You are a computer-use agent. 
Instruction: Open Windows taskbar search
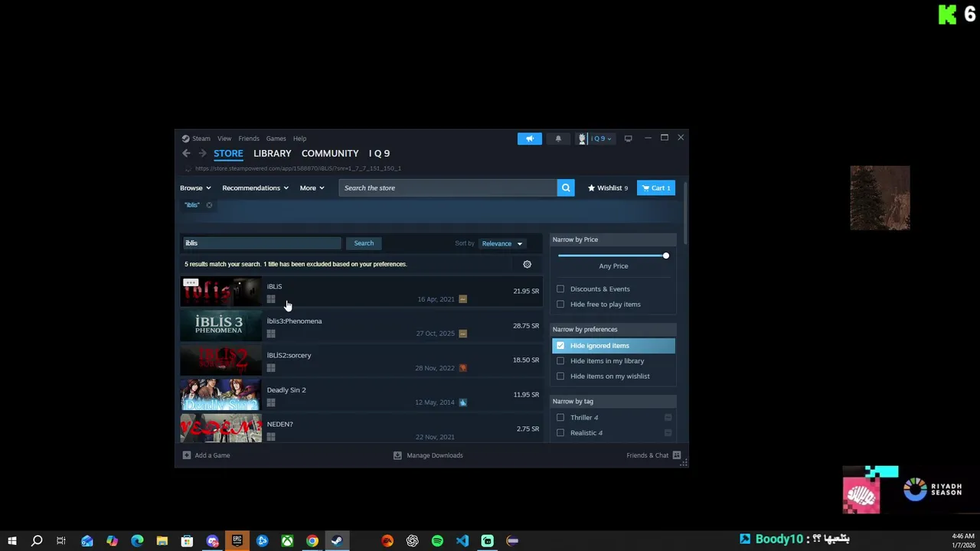pyautogui.click(x=37, y=541)
